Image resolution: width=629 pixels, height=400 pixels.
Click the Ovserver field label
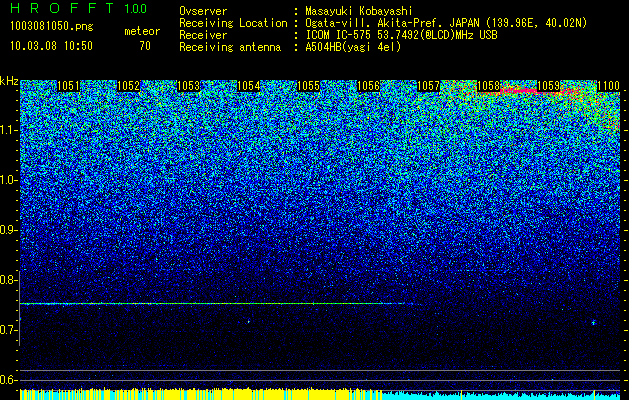click(x=203, y=11)
